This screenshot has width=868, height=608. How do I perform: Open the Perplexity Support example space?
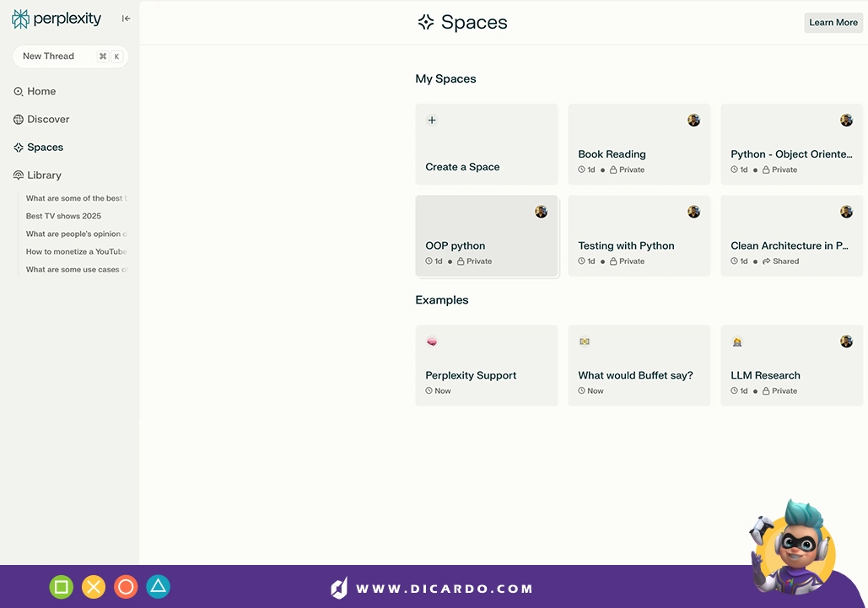click(487, 365)
